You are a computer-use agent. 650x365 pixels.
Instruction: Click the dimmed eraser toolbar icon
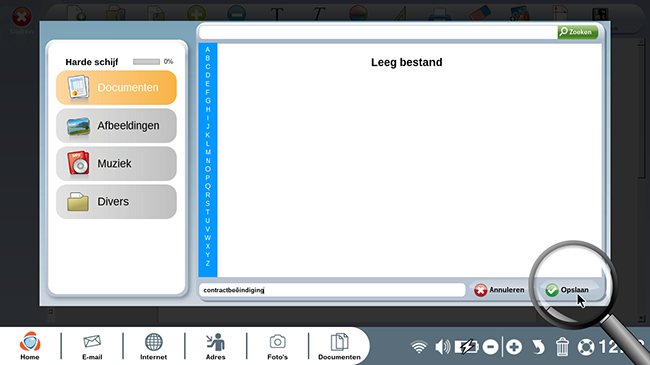[x=480, y=13]
